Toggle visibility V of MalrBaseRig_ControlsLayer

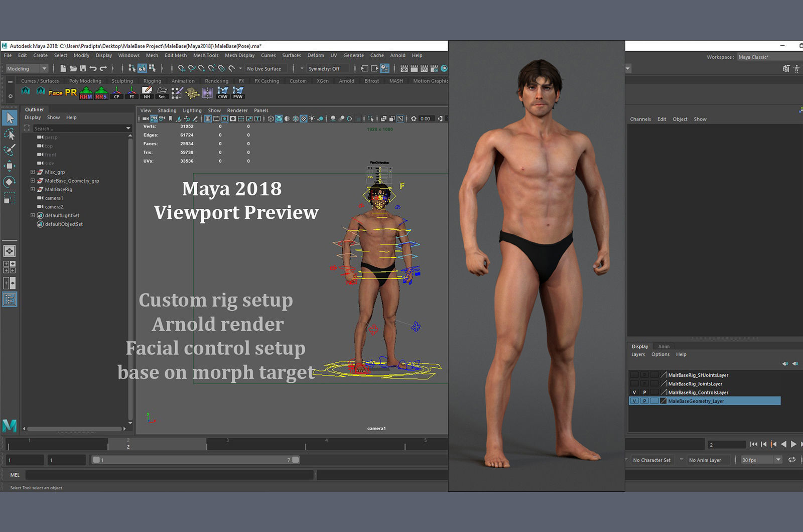(634, 392)
